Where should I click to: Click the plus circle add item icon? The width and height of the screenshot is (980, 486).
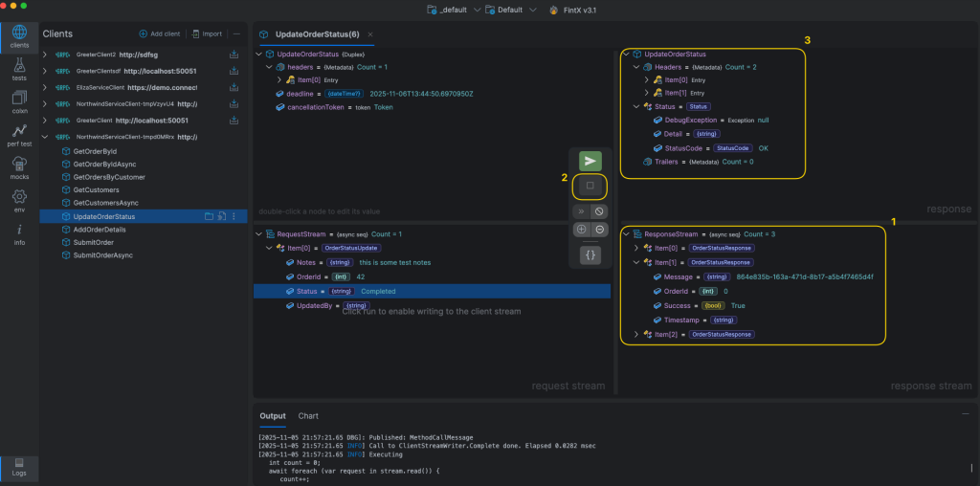click(x=581, y=230)
